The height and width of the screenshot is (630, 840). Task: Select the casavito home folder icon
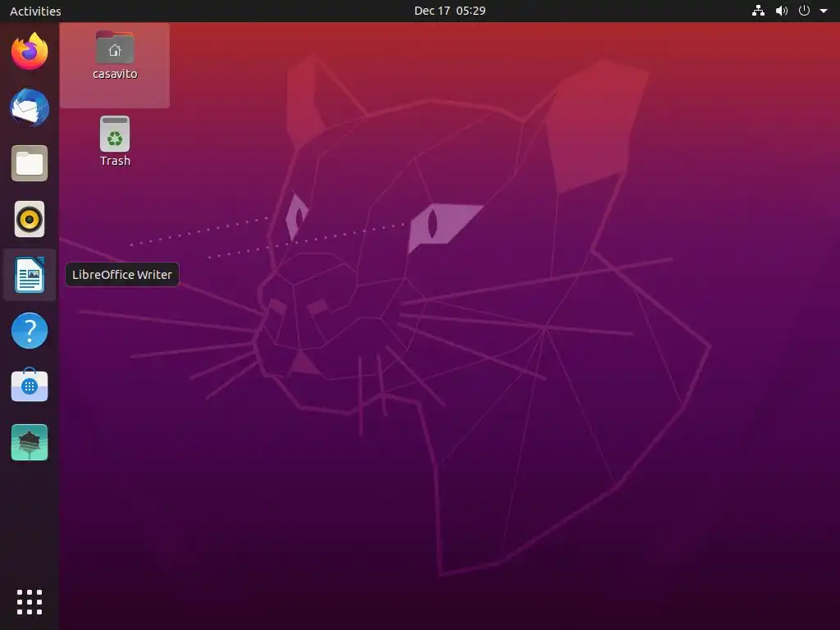pos(115,47)
